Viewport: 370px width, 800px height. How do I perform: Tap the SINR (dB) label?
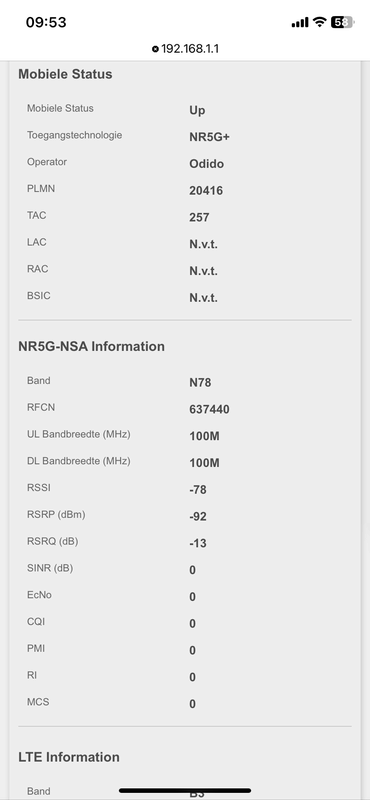50,568
